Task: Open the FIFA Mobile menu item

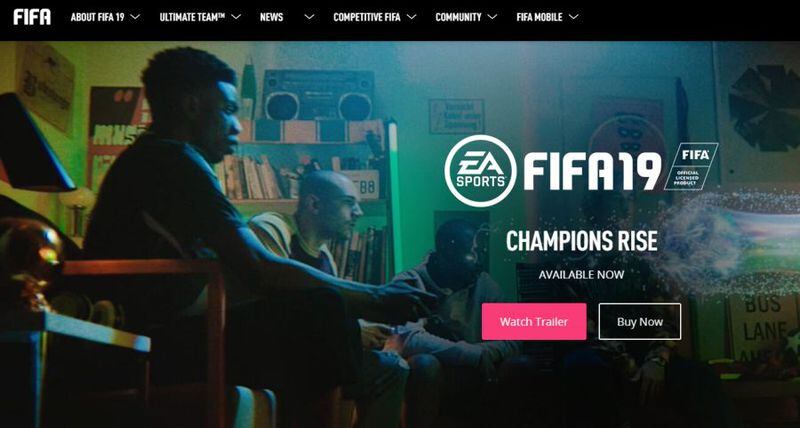Action: [539, 17]
